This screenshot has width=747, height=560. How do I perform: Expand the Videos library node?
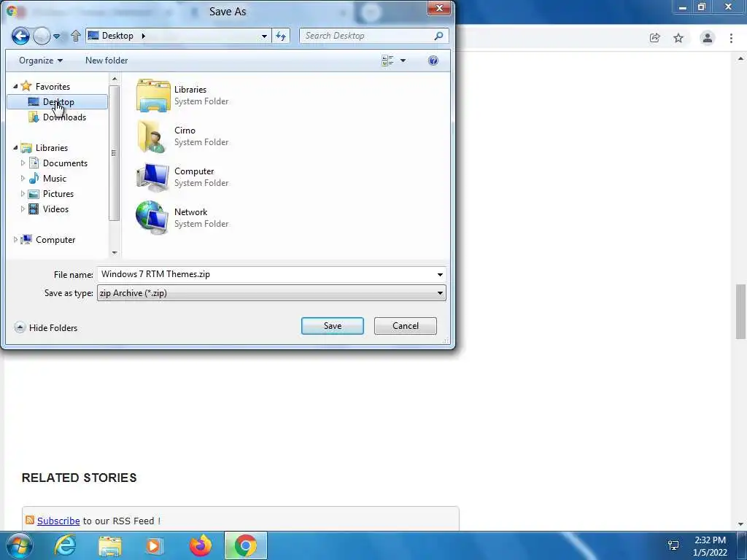click(x=23, y=209)
